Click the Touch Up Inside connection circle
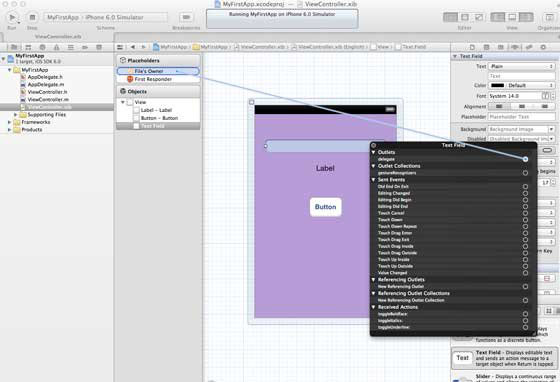 (525, 260)
